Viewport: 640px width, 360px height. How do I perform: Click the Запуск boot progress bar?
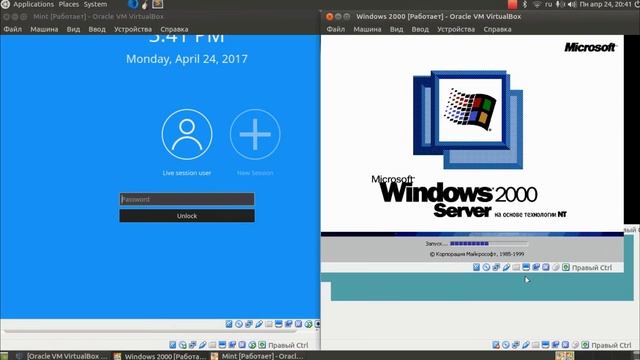click(x=489, y=244)
